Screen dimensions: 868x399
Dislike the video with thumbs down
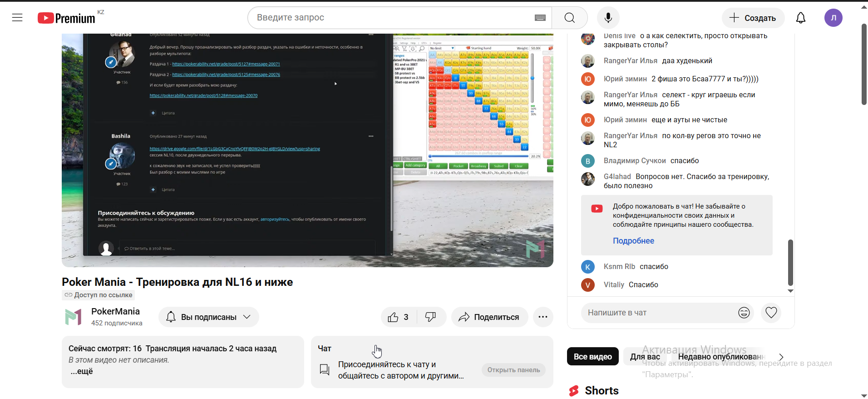tap(431, 317)
